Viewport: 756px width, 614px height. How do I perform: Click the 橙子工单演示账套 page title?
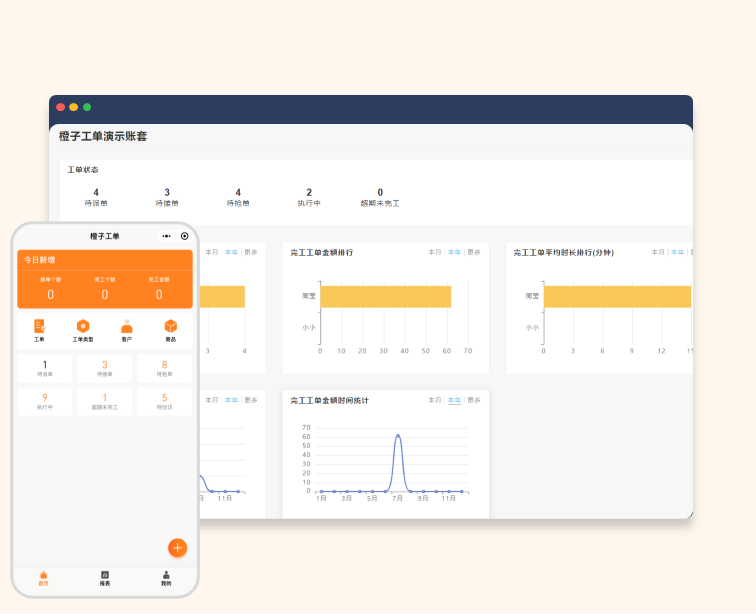pos(103,136)
